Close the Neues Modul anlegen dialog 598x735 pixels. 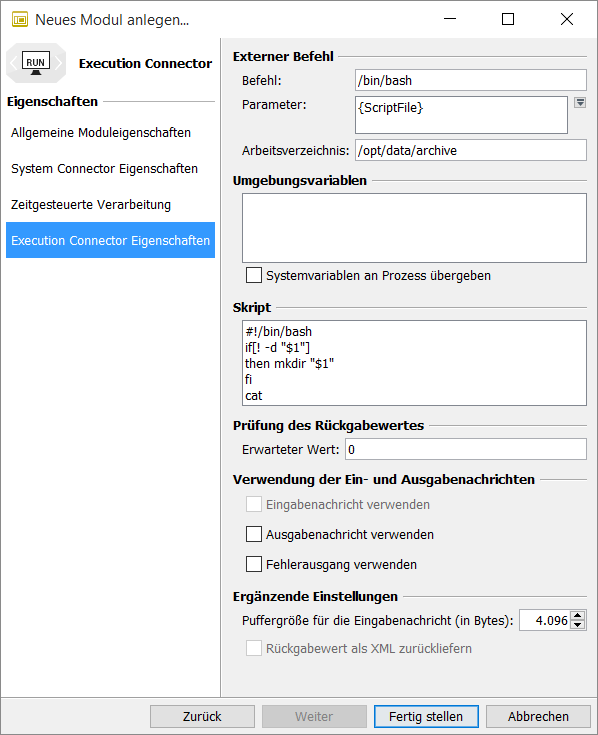[567, 19]
